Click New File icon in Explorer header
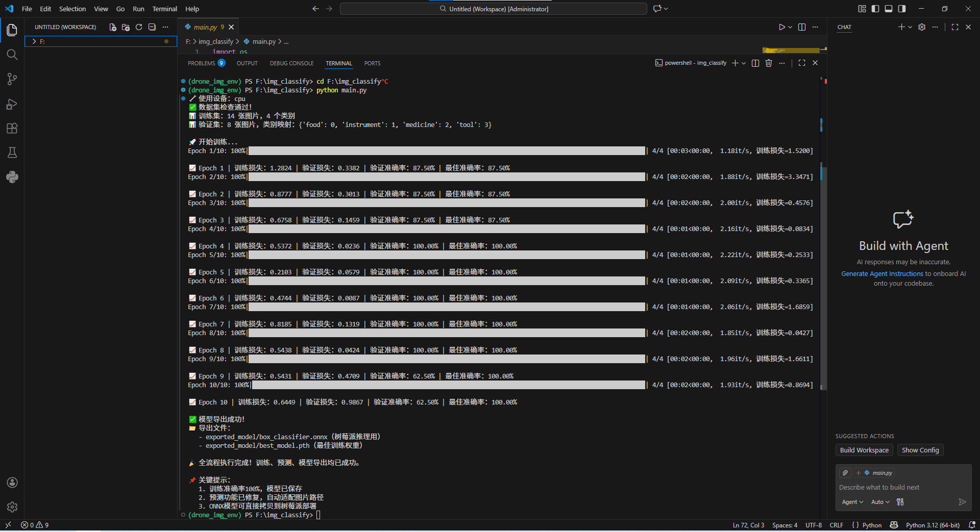The height and width of the screenshot is (532, 980). click(112, 27)
